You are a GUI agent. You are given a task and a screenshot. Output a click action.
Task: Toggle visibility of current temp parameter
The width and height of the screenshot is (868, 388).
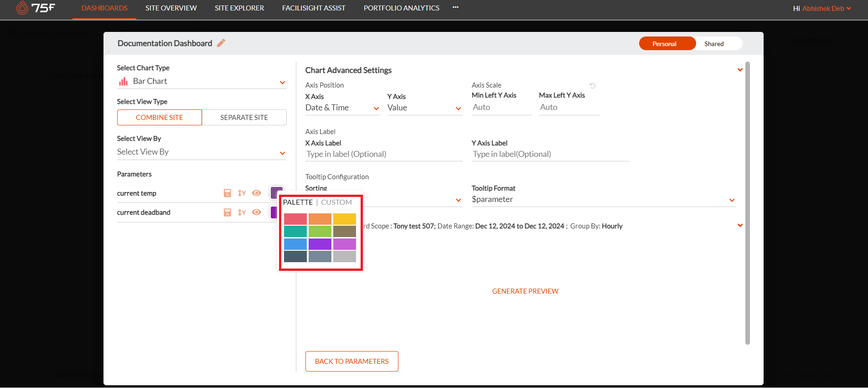257,193
